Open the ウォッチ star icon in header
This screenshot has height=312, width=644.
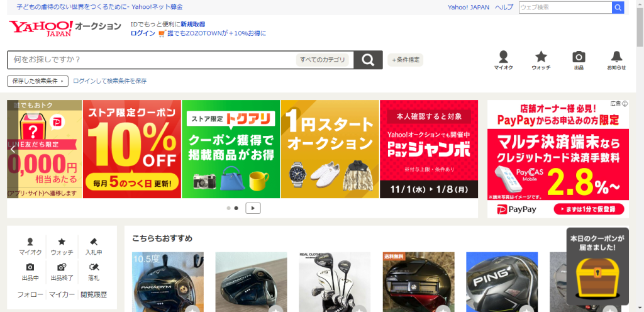point(541,60)
